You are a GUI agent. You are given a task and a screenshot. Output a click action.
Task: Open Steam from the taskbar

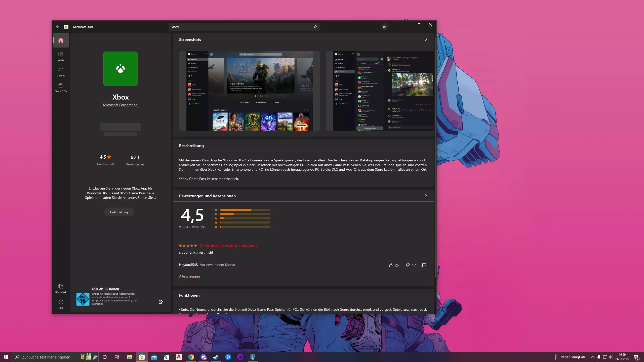pyautogui.click(x=216, y=357)
